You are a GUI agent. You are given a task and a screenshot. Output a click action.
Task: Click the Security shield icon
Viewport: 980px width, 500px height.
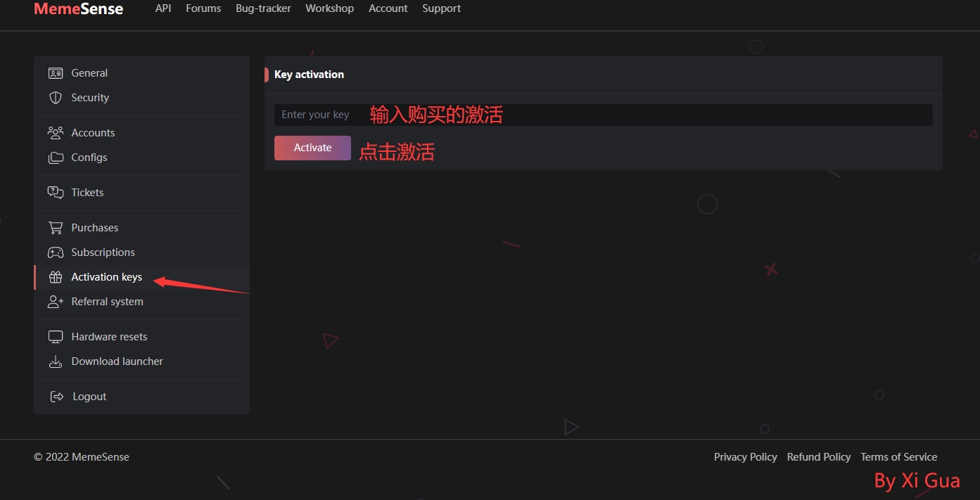[x=56, y=98]
